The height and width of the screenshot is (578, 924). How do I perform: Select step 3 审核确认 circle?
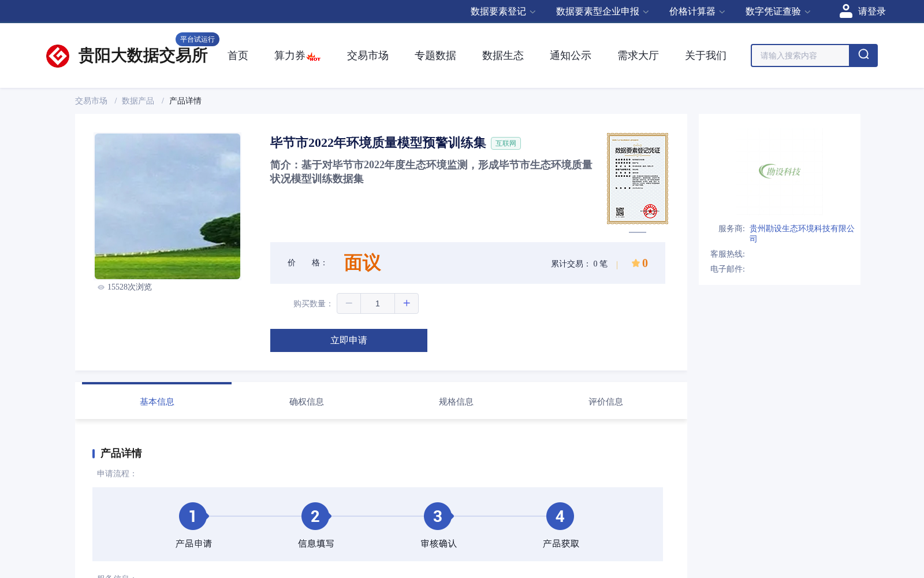[438, 516]
